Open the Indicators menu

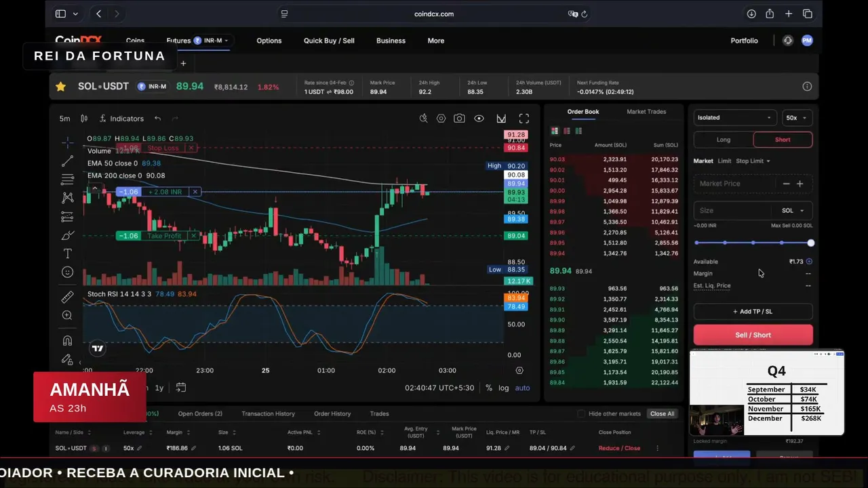pos(122,119)
